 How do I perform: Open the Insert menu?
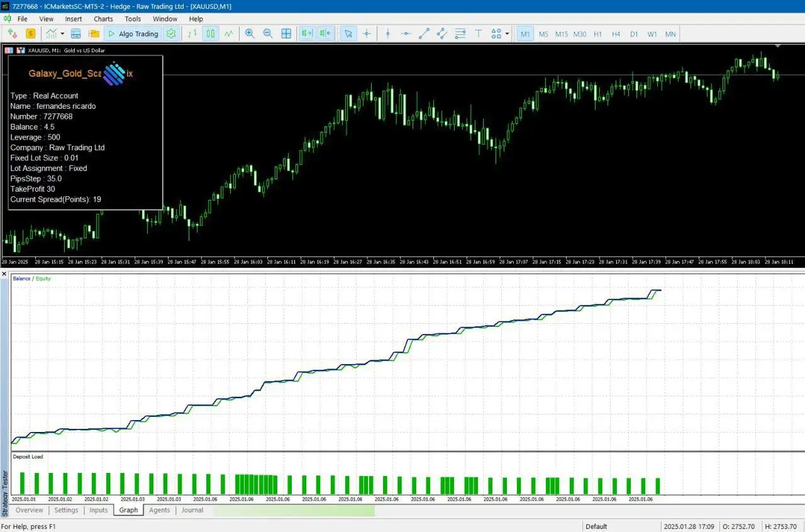(x=74, y=19)
